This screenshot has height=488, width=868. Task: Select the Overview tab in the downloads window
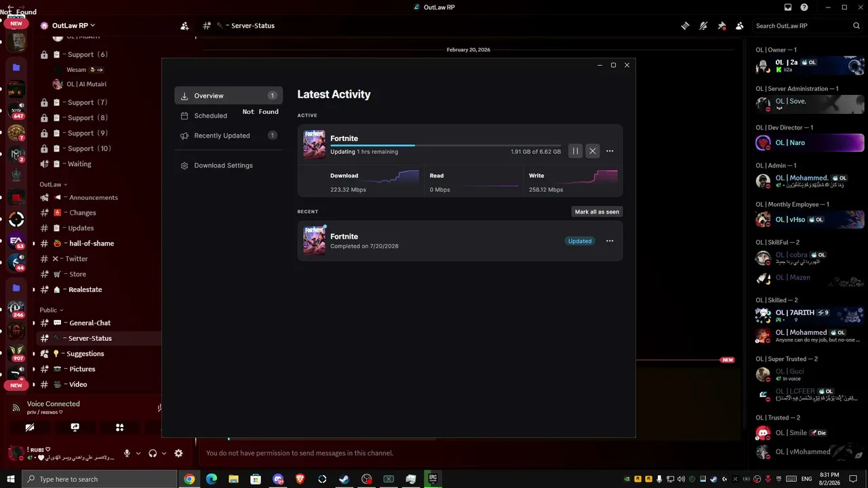[x=229, y=96]
